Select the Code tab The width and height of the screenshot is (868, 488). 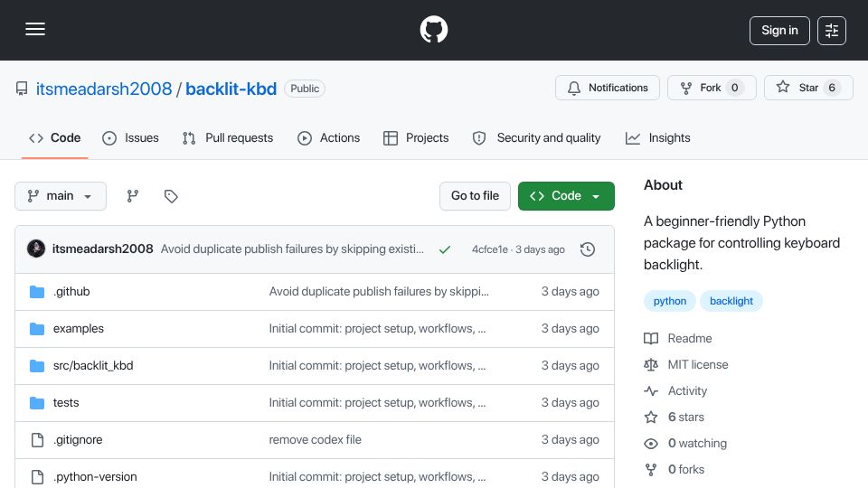[55, 137]
